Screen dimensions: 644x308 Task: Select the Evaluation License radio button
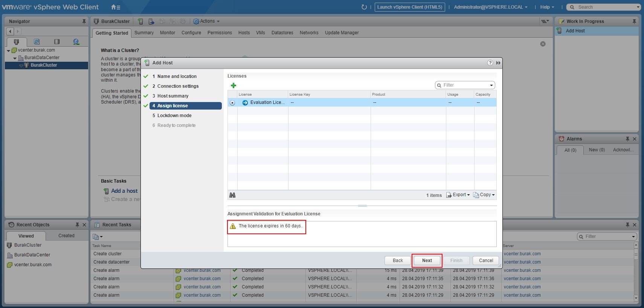click(x=232, y=103)
